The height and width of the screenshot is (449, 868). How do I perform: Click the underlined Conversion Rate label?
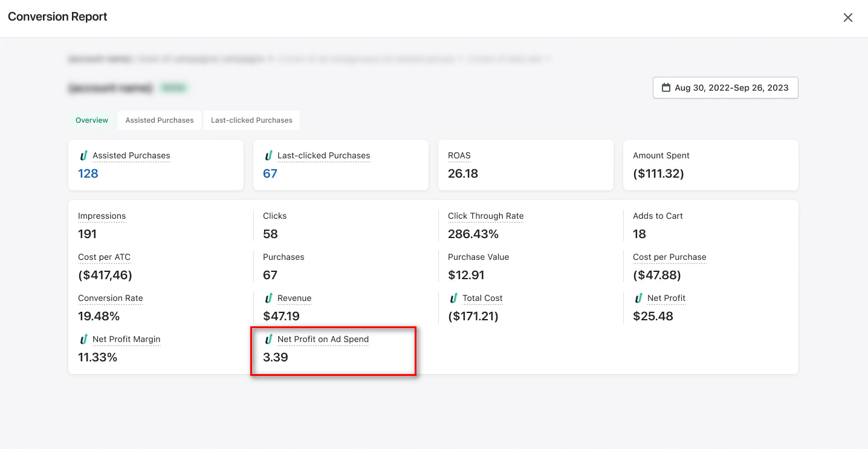coord(111,298)
